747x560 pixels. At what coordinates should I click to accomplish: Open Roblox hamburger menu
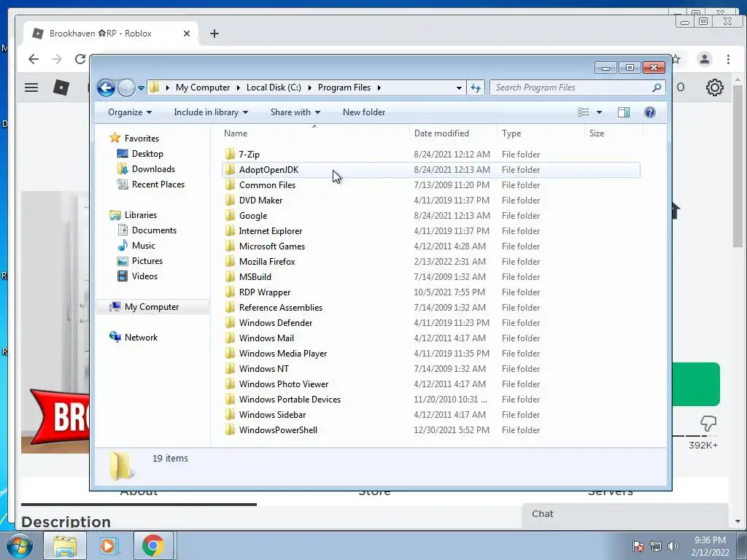click(x=31, y=87)
